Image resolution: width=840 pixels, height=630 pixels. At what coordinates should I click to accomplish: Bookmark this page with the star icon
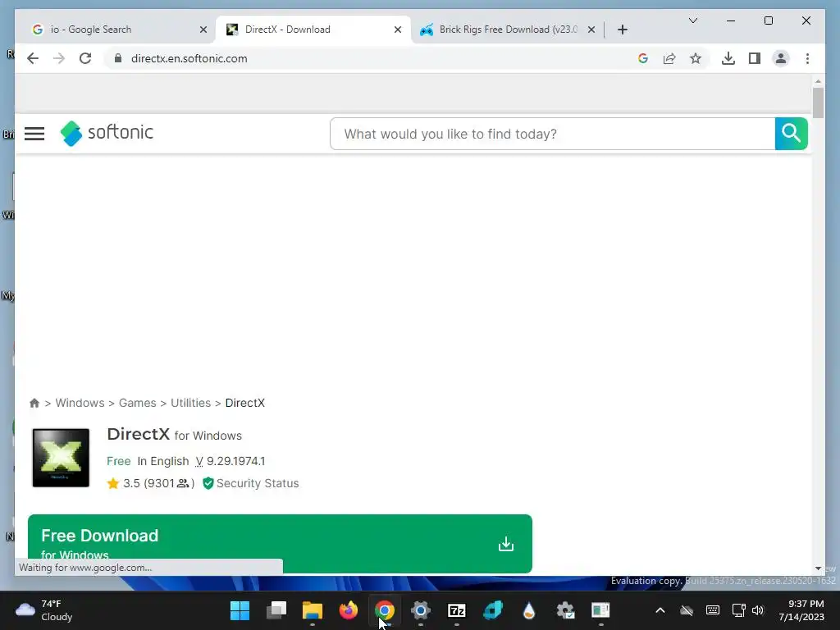point(696,58)
